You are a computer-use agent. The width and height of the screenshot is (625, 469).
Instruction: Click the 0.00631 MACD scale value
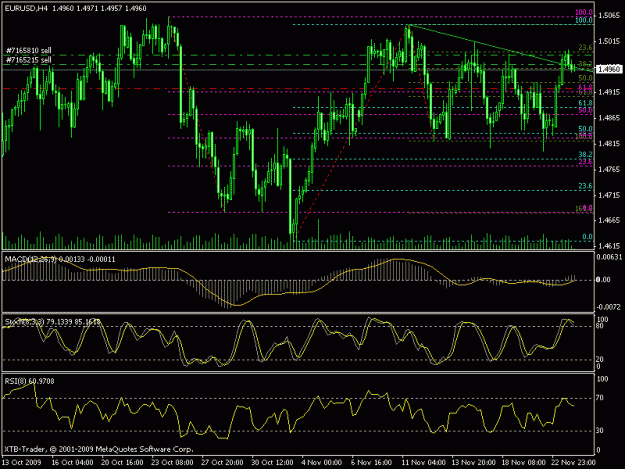coord(609,257)
